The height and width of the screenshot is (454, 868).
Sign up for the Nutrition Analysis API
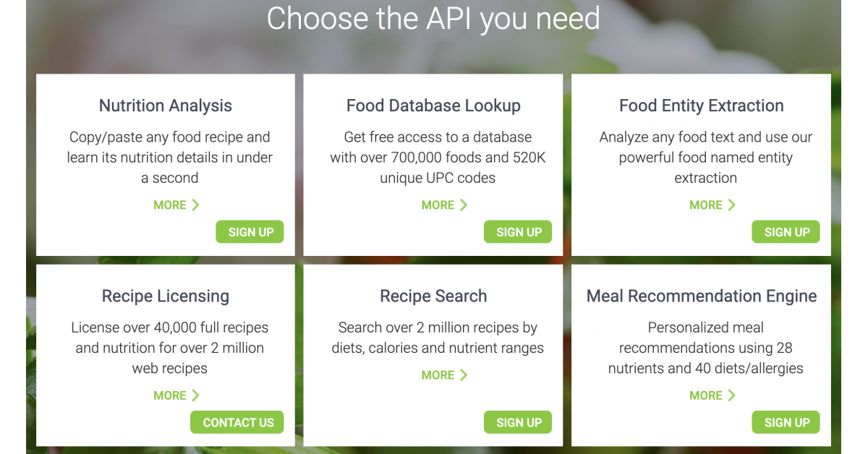[x=250, y=232]
